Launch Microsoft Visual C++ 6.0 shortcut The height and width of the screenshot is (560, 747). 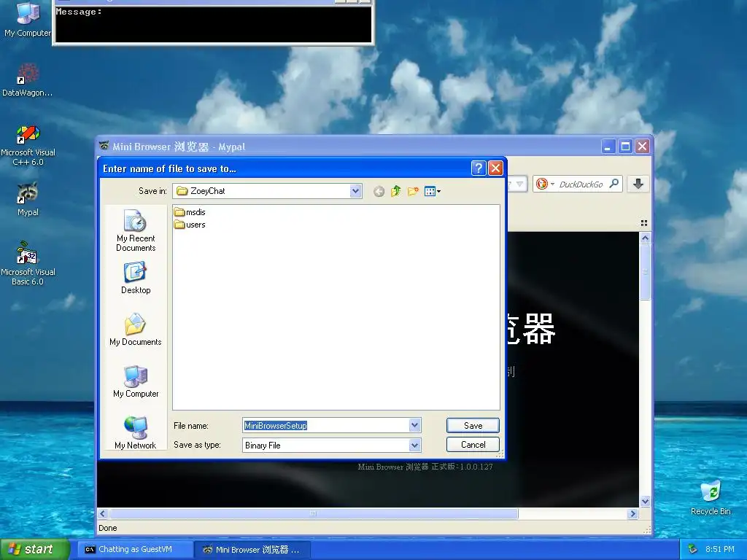click(28, 145)
